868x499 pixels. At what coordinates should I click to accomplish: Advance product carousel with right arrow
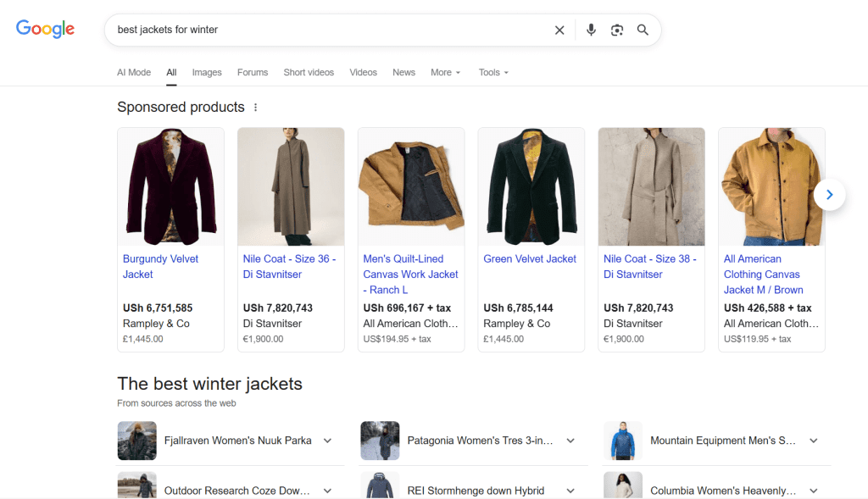(829, 194)
